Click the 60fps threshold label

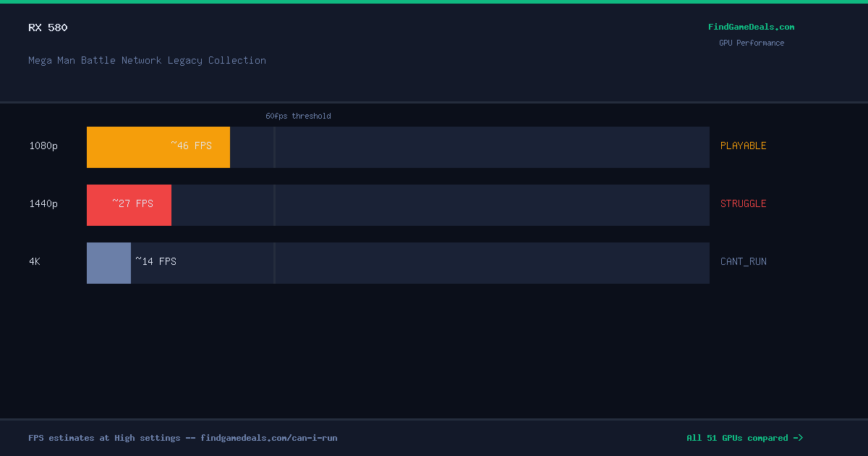[x=298, y=116]
